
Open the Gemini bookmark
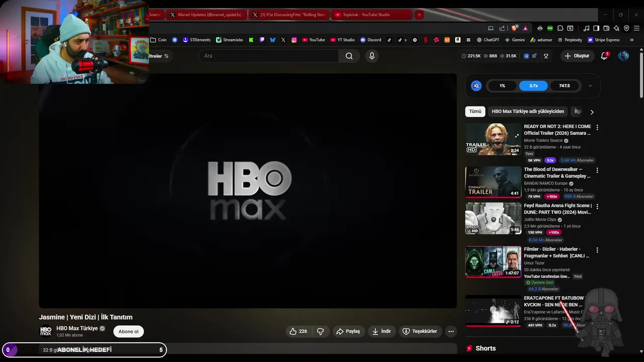tap(515, 40)
